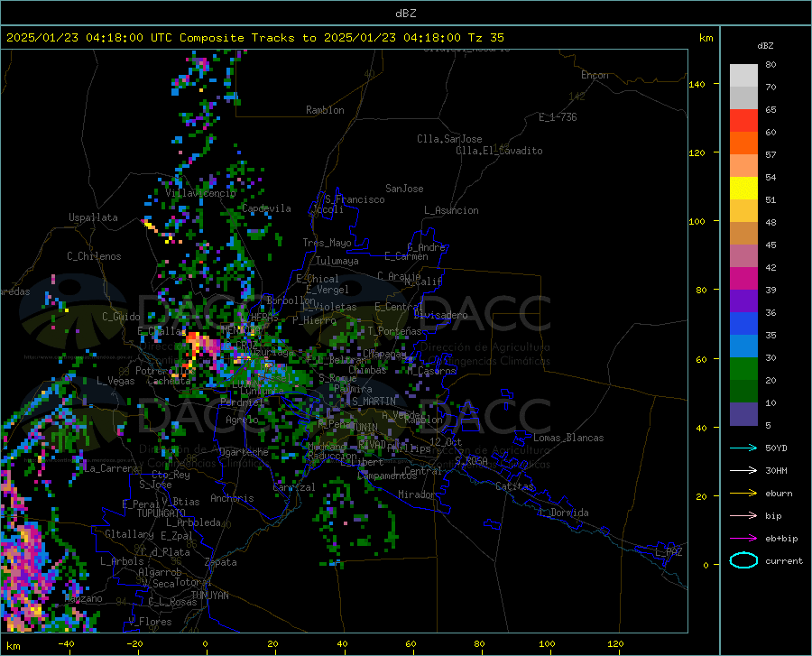Click the 'Manzano' map label
Screen dimensions: 812x656
click(83, 598)
